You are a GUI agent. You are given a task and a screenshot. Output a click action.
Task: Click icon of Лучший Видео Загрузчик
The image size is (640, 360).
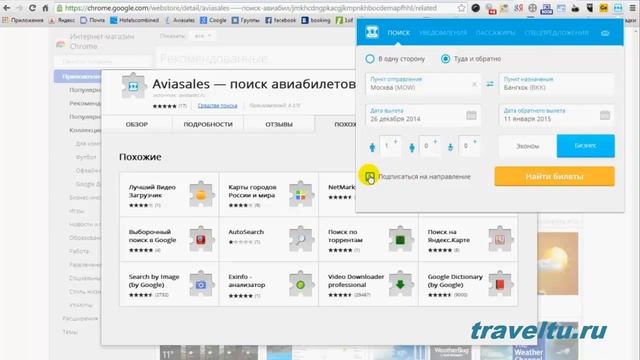201,194
